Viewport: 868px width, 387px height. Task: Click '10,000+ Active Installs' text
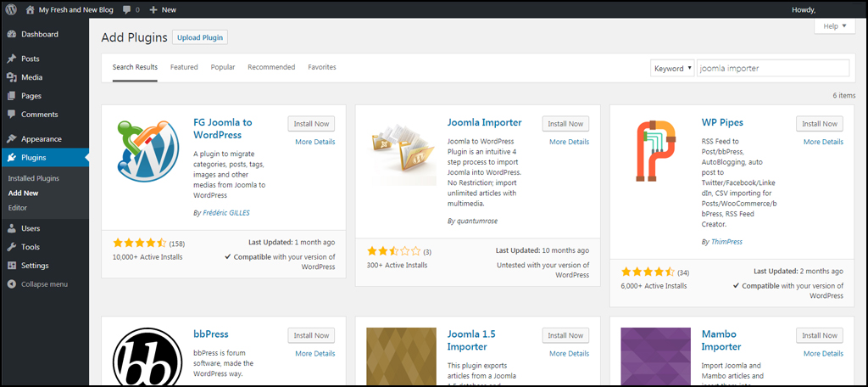(x=147, y=256)
